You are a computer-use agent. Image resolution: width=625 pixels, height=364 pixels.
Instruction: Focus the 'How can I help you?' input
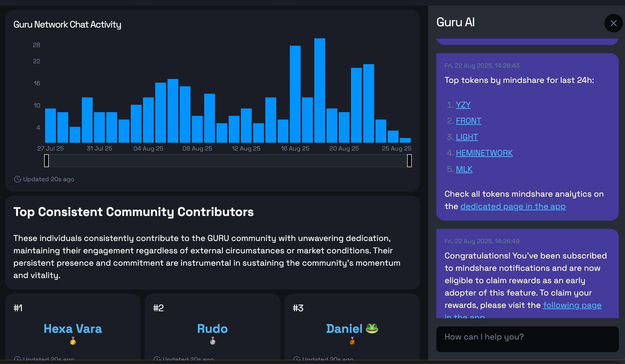pos(527,339)
